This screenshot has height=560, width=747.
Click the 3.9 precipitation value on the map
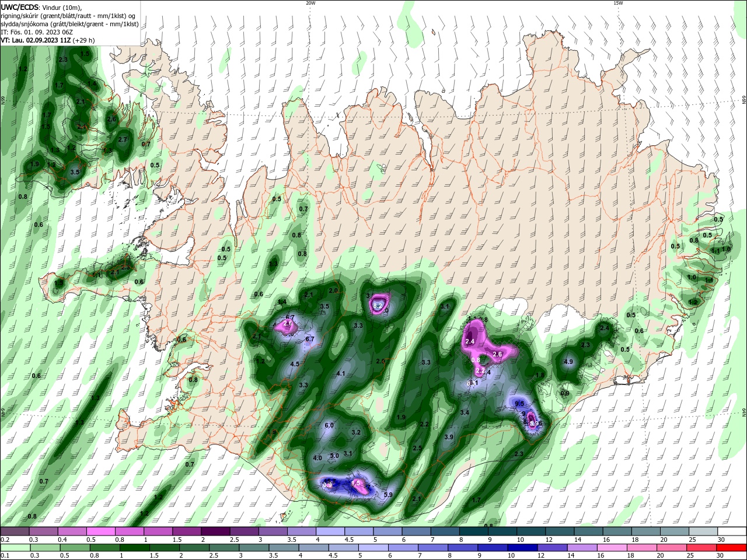449,437
